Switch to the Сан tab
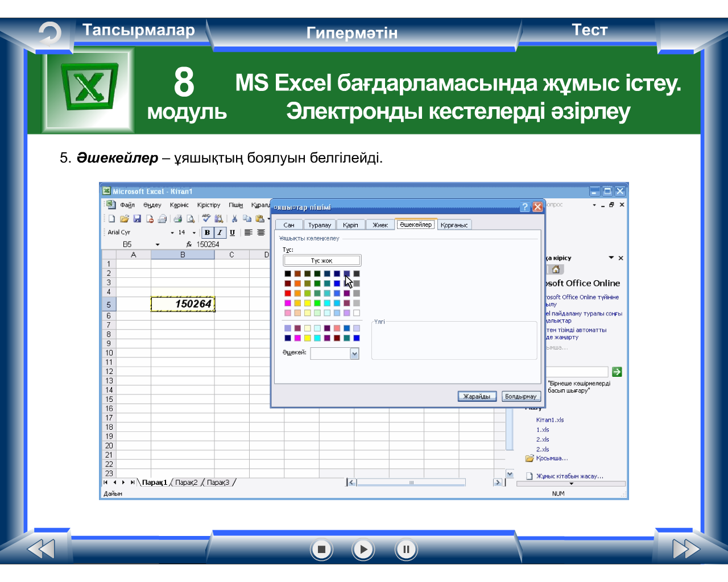This screenshot has width=728, height=582. [289, 225]
